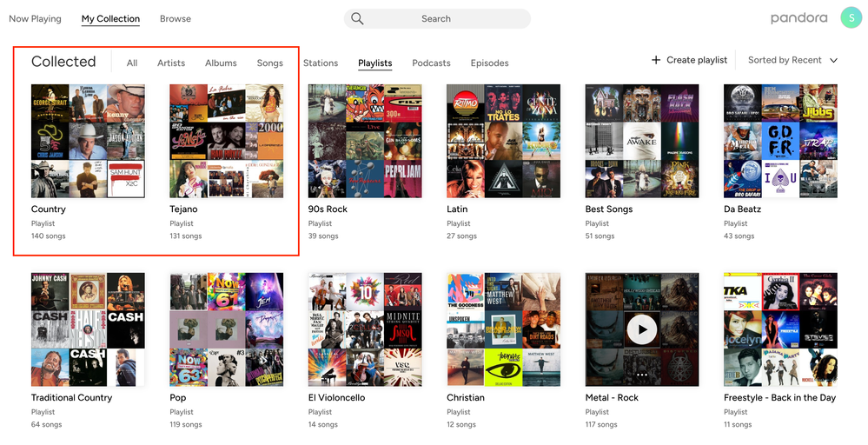Click the Country playlist title
Image resolution: width=868 pixels, height=445 pixels.
pos(48,209)
